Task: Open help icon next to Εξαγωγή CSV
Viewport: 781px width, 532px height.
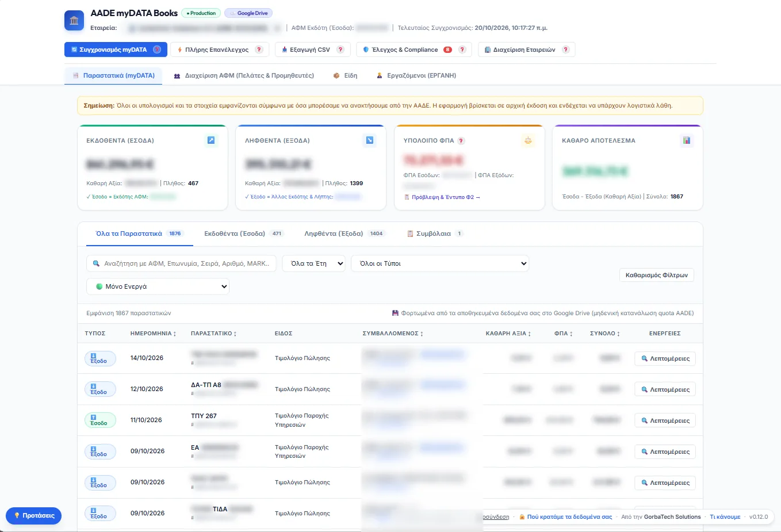Action: pyautogui.click(x=340, y=49)
